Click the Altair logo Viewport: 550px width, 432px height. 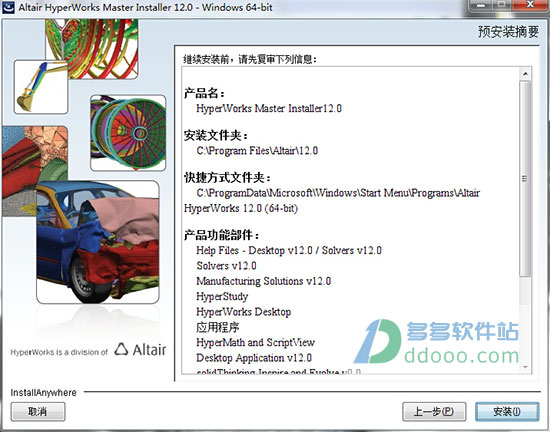click(x=140, y=350)
